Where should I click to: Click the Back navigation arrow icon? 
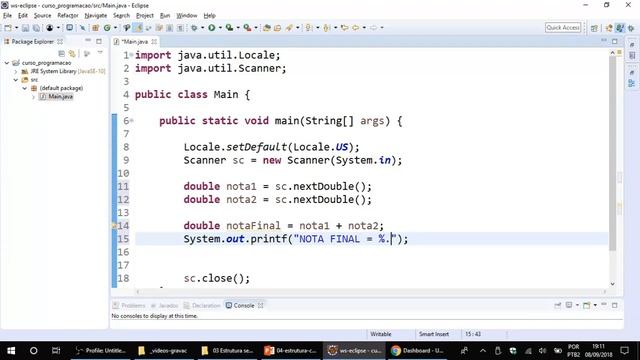(356, 28)
